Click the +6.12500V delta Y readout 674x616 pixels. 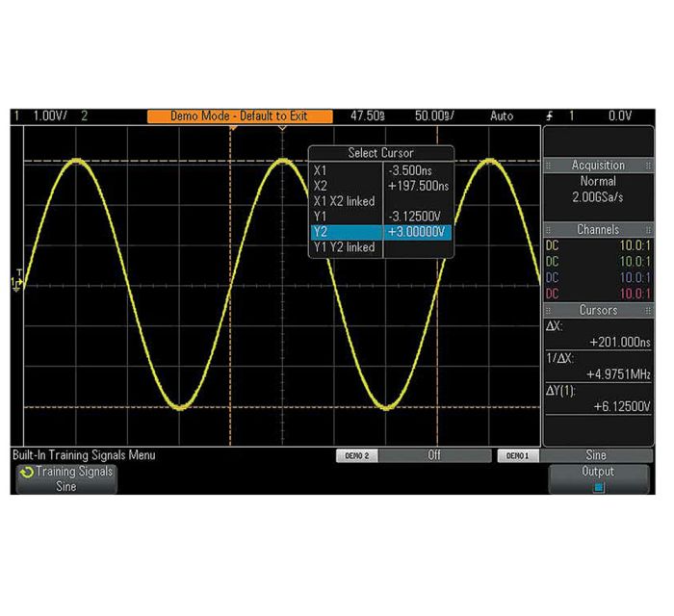(x=622, y=407)
